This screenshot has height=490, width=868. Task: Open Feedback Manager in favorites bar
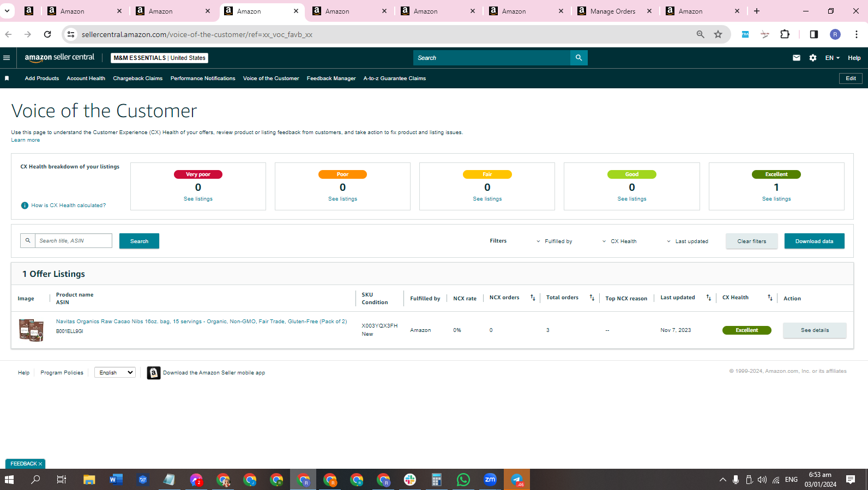tap(331, 78)
